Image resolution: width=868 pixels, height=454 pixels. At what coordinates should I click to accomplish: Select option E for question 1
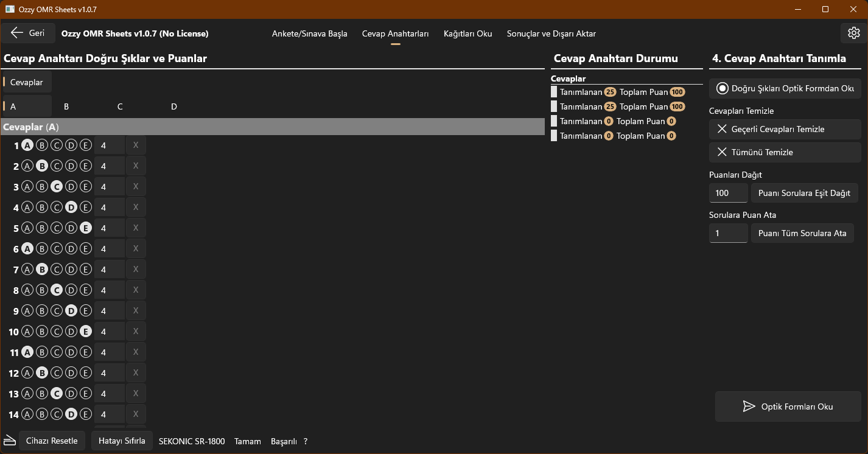click(x=86, y=145)
